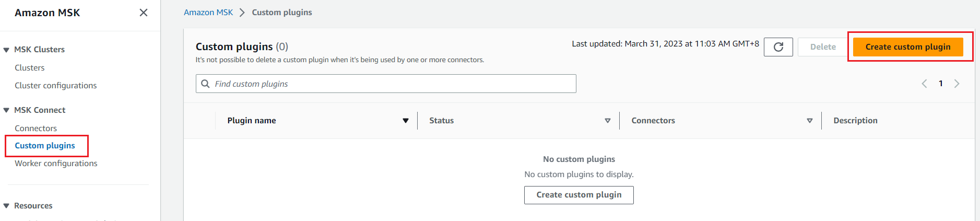Go to next page arrow
The image size is (980, 221).
tap(957, 84)
